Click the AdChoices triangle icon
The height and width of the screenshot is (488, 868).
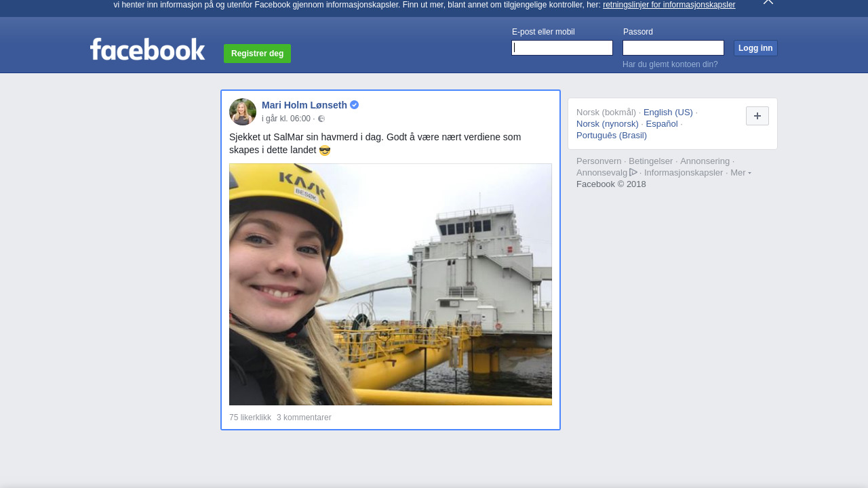pyautogui.click(x=633, y=172)
